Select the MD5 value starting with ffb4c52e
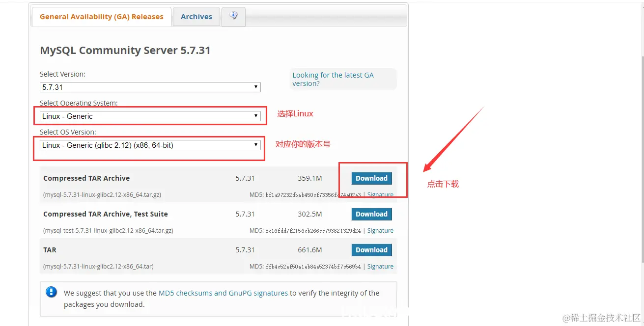 coord(313,267)
